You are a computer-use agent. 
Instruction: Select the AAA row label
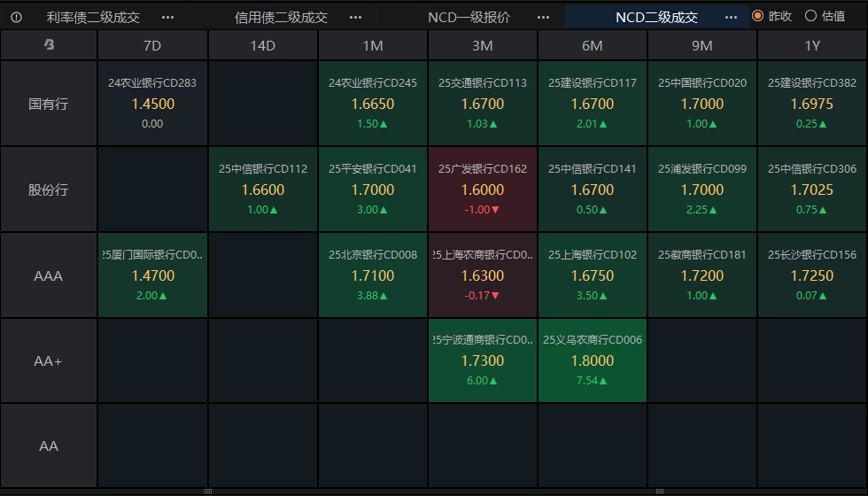pyautogui.click(x=49, y=275)
